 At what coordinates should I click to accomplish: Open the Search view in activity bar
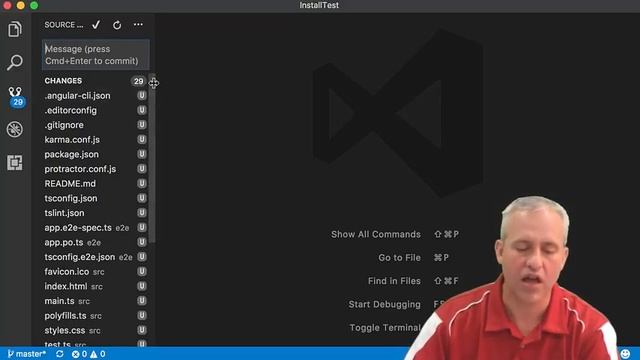(15, 62)
